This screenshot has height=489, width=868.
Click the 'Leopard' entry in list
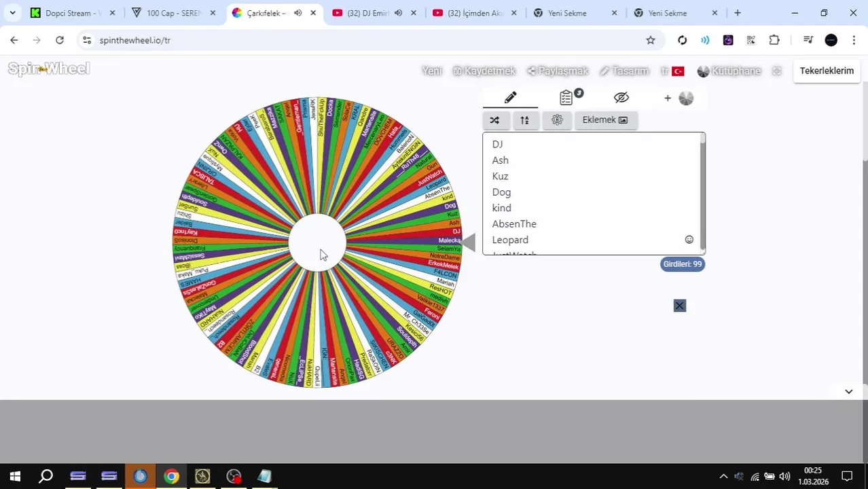click(x=510, y=240)
